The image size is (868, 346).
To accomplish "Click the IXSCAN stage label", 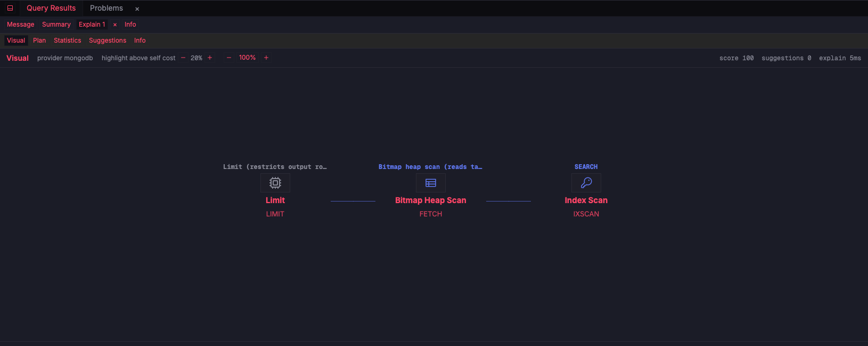I will click(586, 214).
